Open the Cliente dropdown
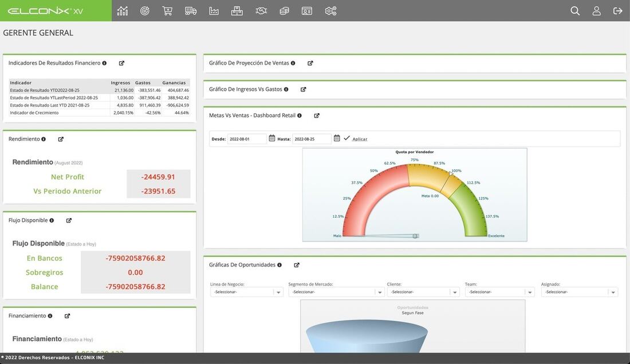The image size is (630, 364). 423,292
